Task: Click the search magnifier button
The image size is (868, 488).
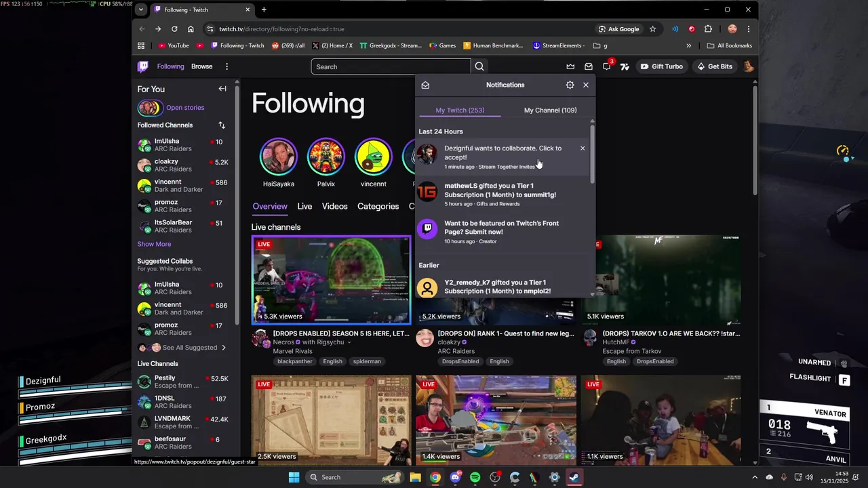Action: [x=479, y=66]
